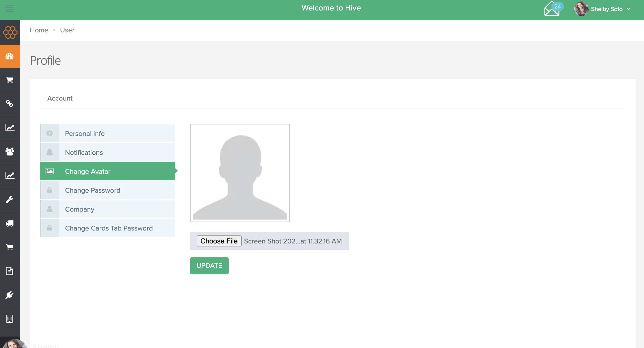
Task: Click the delivery truck icon in sidebar
Action: [10, 223]
